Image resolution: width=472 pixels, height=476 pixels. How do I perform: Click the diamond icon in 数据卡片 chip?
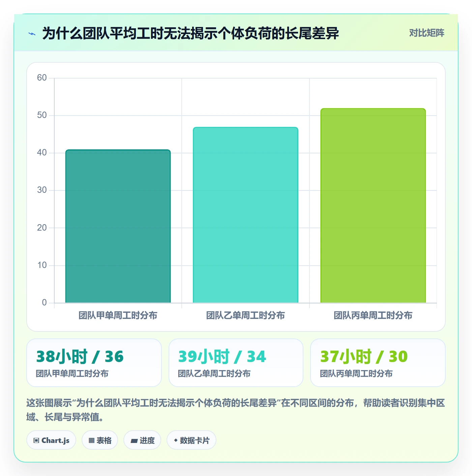tap(176, 440)
